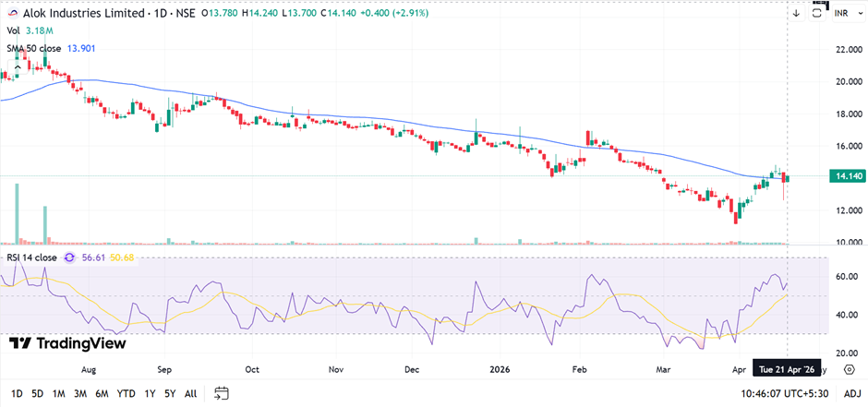This screenshot has width=868, height=407.
Task: Click the SMA 50 close indicator label
Action: click(35, 48)
